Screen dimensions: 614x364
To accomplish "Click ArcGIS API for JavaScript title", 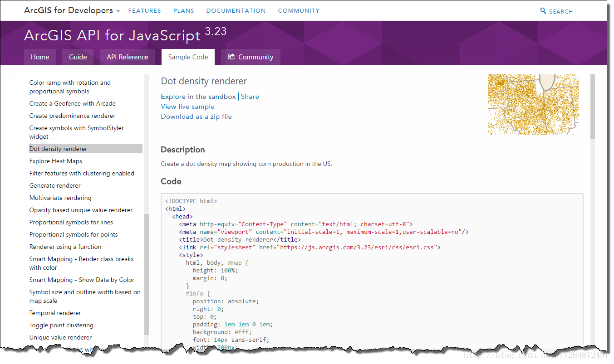I will tap(112, 35).
